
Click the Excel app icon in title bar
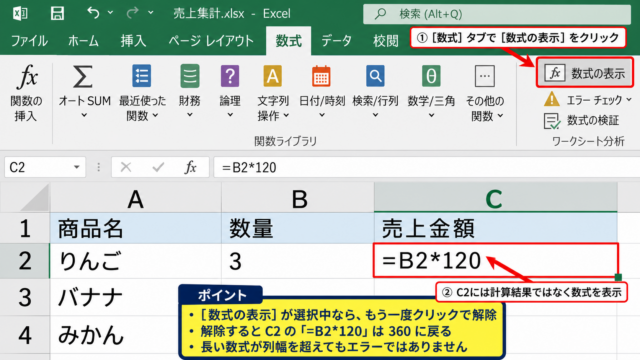[20, 13]
